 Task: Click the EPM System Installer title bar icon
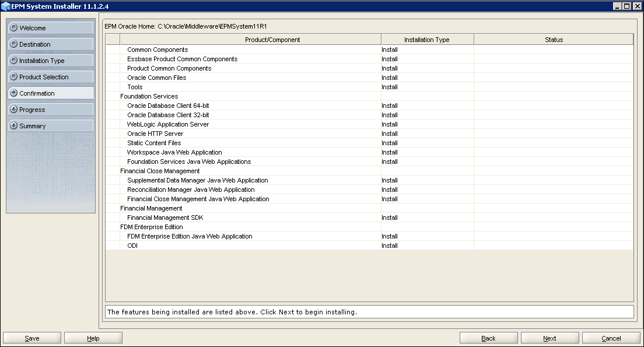6,6
